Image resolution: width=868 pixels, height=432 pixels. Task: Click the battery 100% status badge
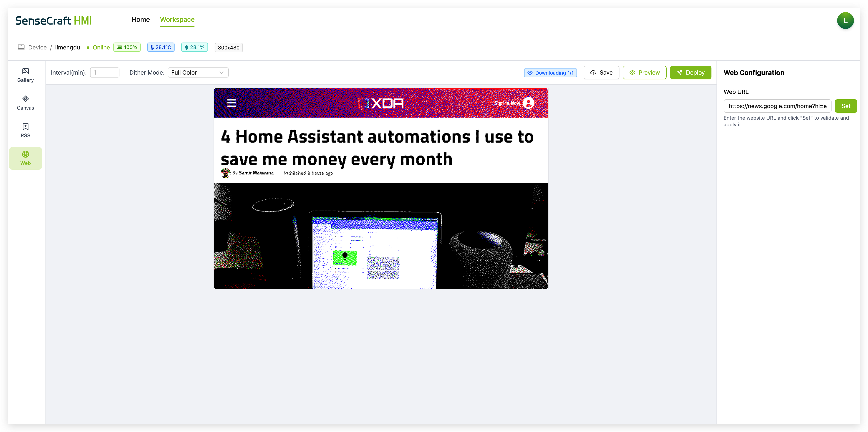(127, 47)
